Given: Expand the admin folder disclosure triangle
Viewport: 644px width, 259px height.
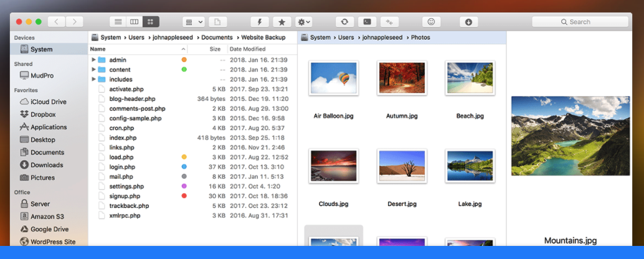Looking at the screenshot, I should (93, 60).
